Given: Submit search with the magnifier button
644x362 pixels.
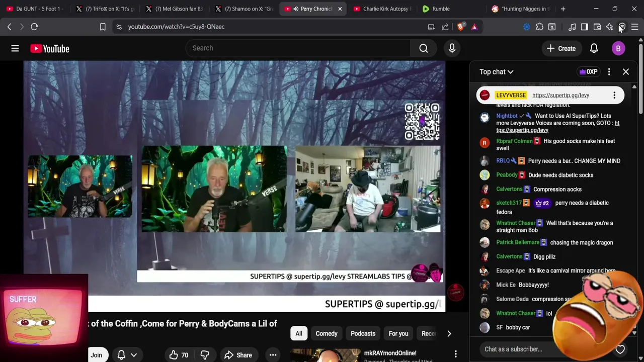Looking at the screenshot, I should tap(424, 48).
